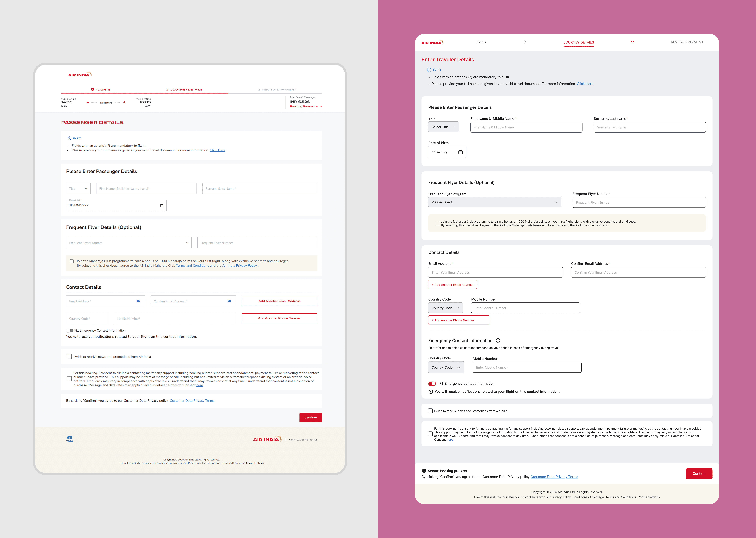The width and height of the screenshot is (756, 538).
Task: Click Air India logo in right header
Action: point(432,42)
